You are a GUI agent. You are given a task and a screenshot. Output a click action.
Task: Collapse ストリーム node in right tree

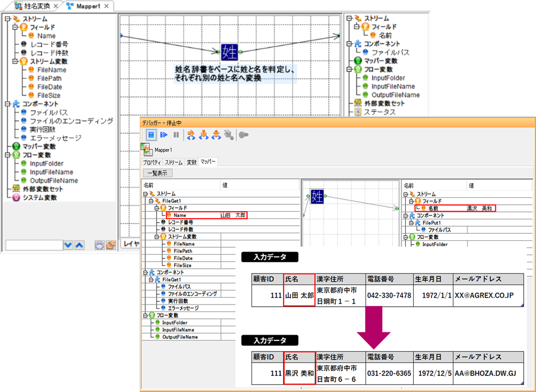tap(349, 18)
